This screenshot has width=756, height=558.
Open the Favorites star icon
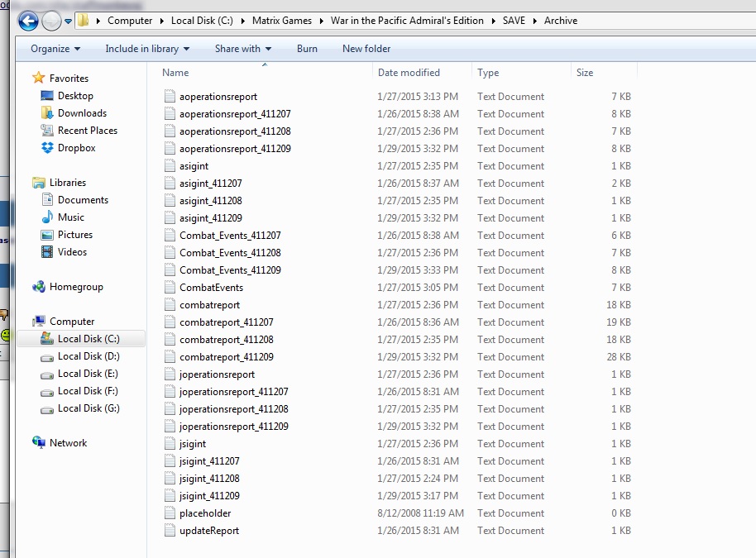(x=39, y=78)
